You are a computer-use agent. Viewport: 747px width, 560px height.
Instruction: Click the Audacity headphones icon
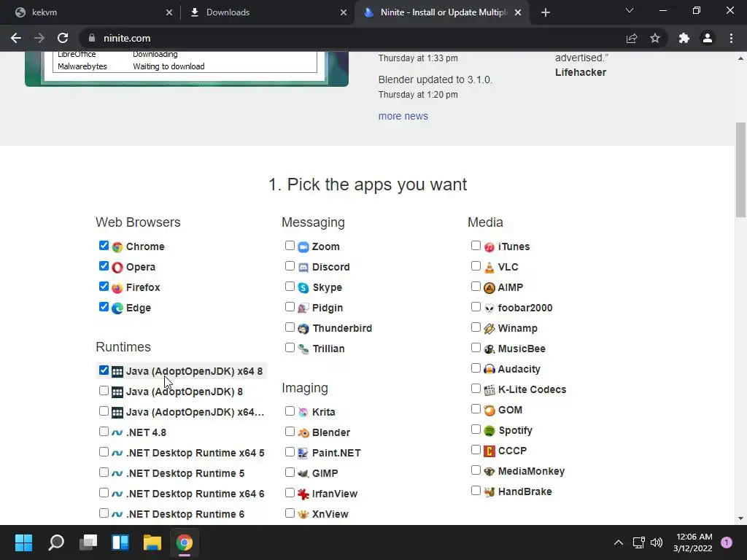pos(489,369)
